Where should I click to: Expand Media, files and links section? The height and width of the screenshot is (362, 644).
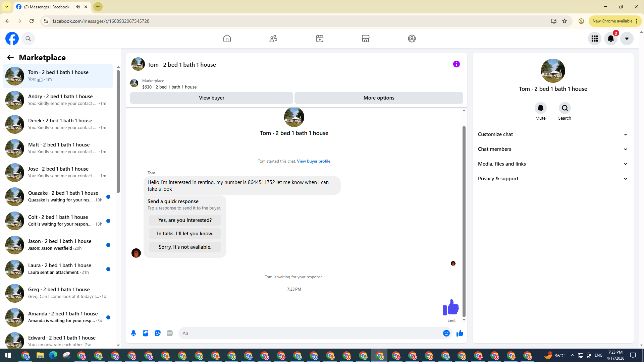[552, 164]
